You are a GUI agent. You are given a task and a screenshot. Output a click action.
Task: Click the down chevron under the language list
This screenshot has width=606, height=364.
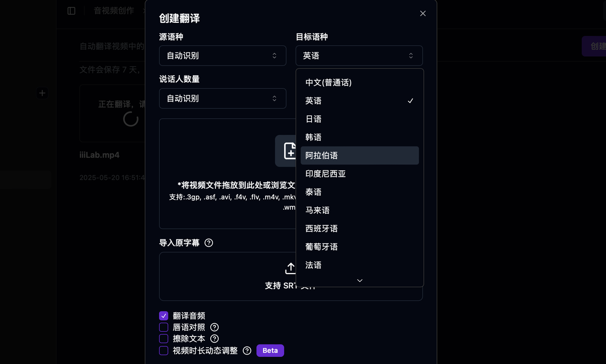pos(359,280)
